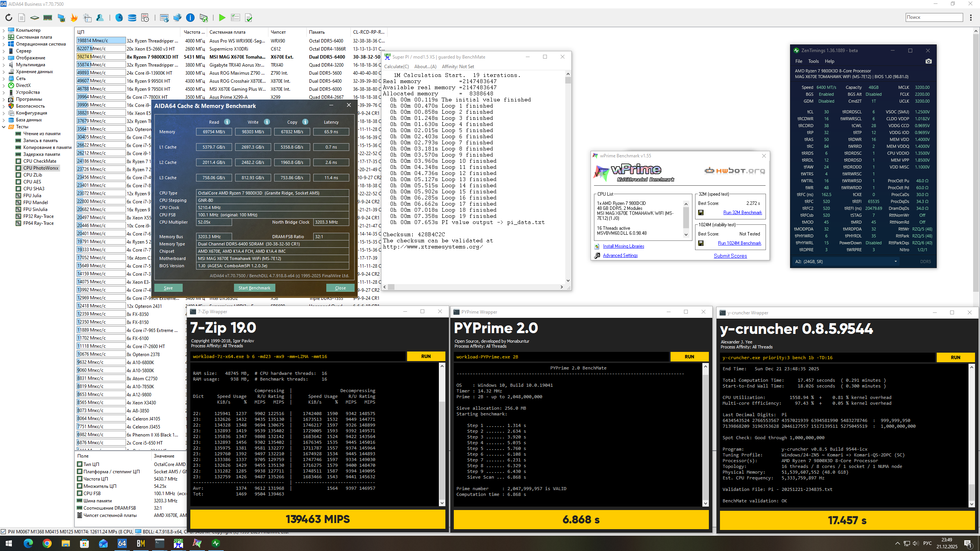Click the blue database disk icon
The image size is (980, 551).
click(132, 18)
